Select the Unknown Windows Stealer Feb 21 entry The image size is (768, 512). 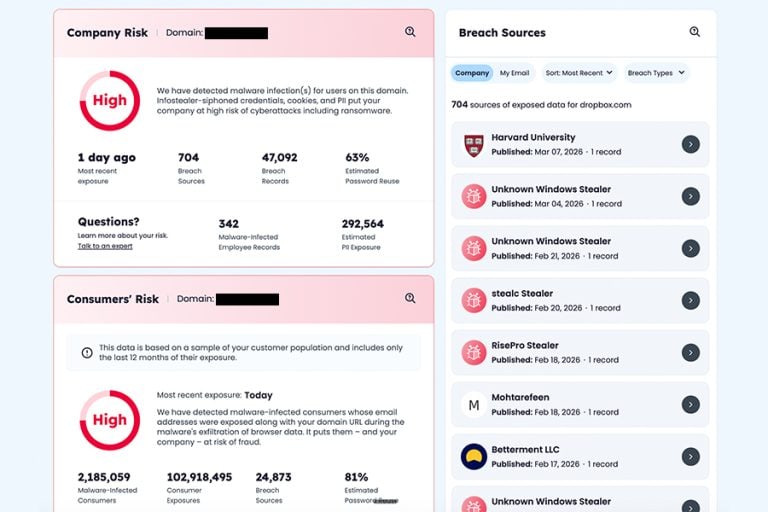click(580, 248)
